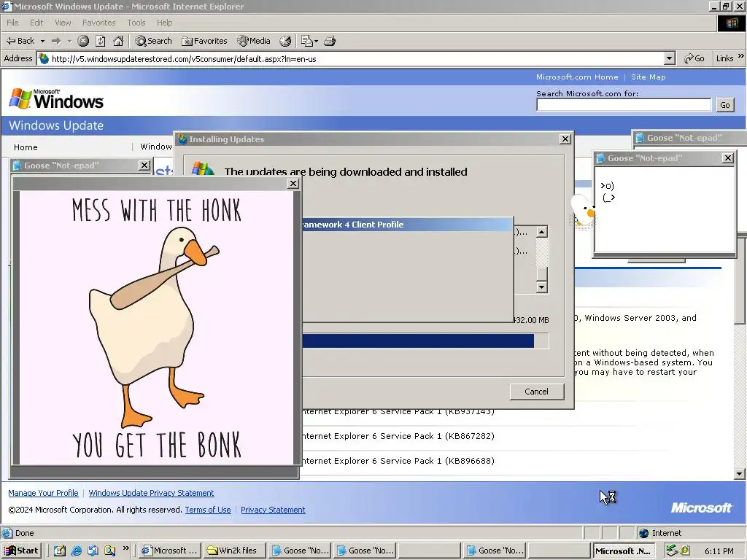The width and height of the screenshot is (747, 560).
Task: Expand the Links toolbar chevron
Action: coord(741,56)
